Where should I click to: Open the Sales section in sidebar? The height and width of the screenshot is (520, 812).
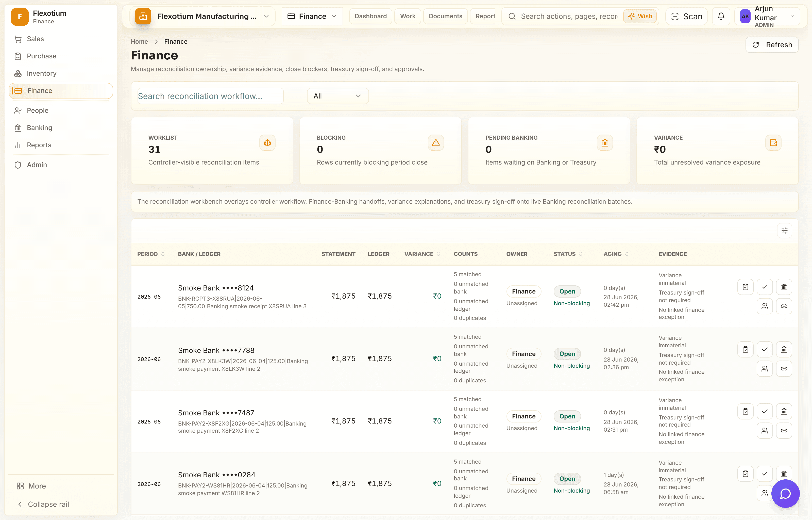coord(61,39)
